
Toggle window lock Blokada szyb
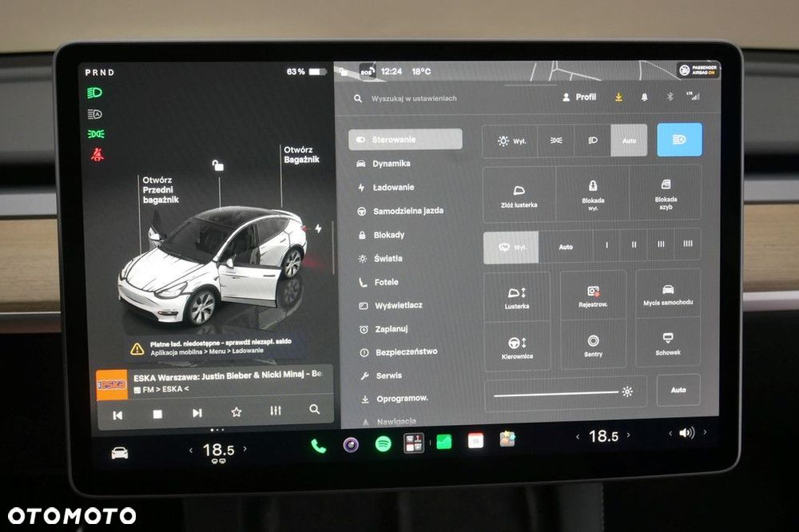[666, 193]
